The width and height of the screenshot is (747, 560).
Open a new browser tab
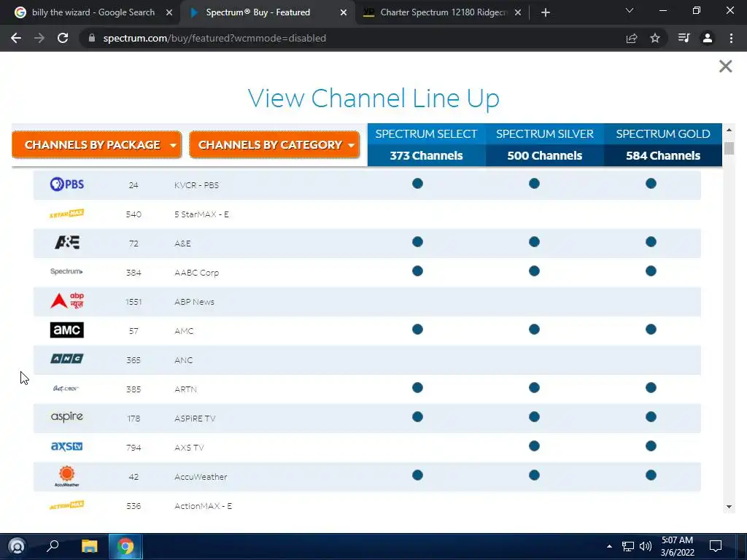[546, 12]
